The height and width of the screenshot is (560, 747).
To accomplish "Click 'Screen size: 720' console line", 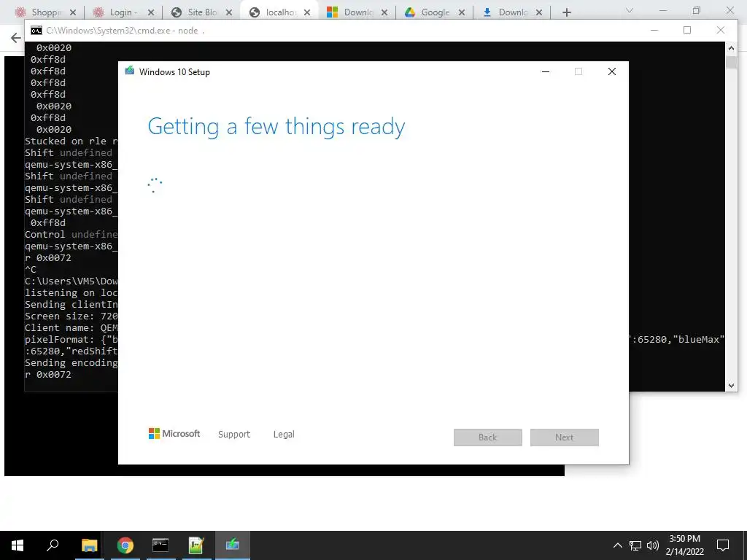I will (71, 316).
